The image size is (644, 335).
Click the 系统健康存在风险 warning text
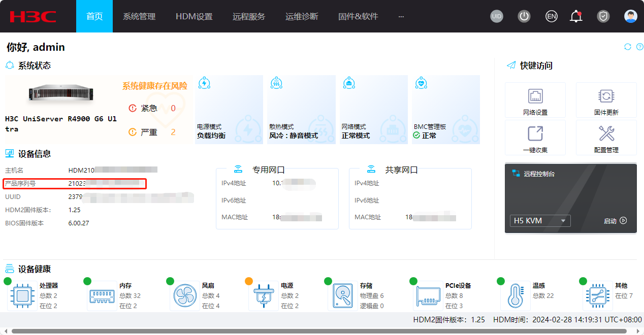154,86
